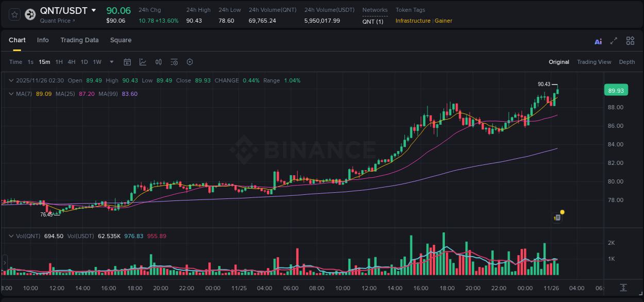Open the indicator list settings icon
The image size is (644, 302).
pyautogui.click(x=174, y=62)
